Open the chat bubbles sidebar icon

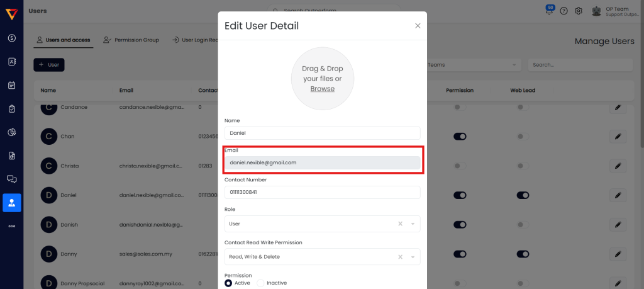11,179
